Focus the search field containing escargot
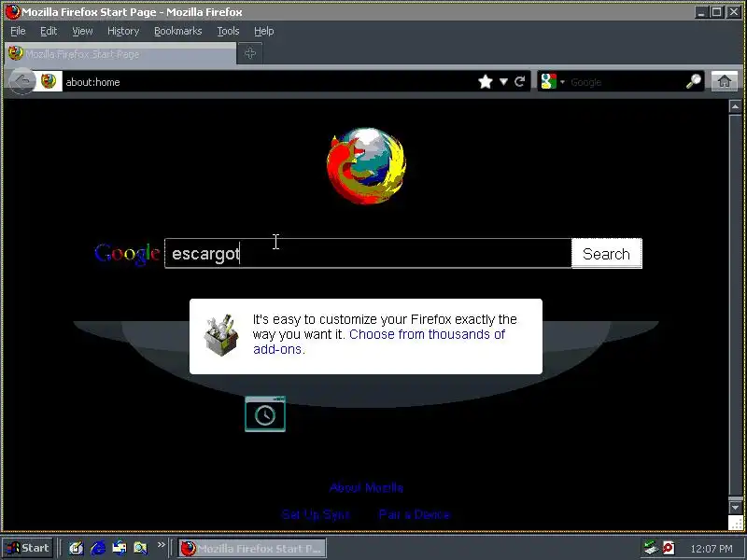 [x=368, y=253]
